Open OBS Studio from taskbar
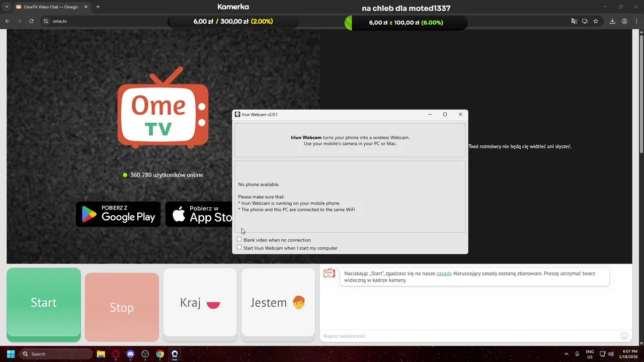644x362 pixels. tap(145, 354)
